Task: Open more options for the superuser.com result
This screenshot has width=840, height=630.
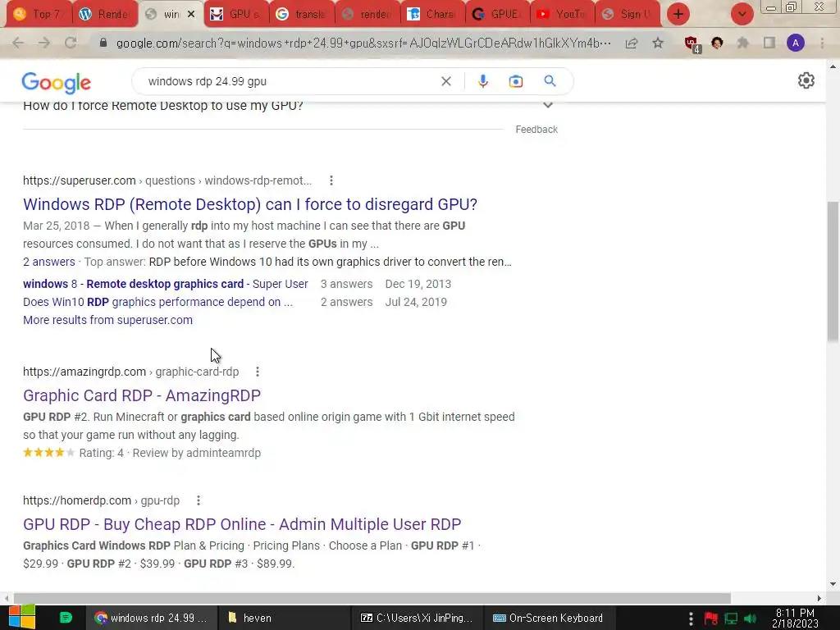Action: 331,180
